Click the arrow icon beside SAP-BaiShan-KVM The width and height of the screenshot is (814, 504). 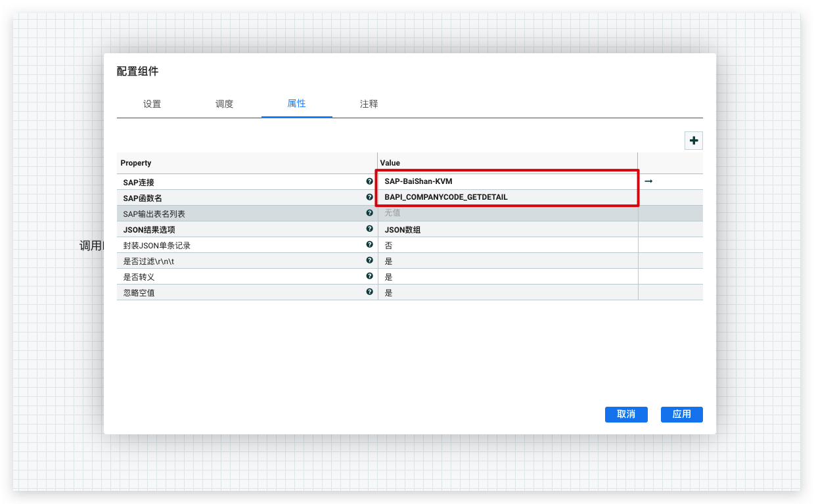click(648, 181)
